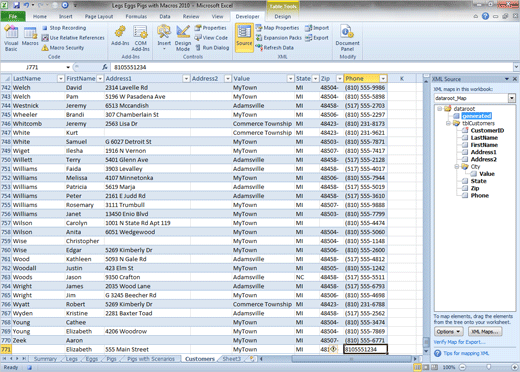Image resolution: width=520 pixels, height=372 pixels.
Task: Open the State column filter dropdown
Action: pos(315,79)
